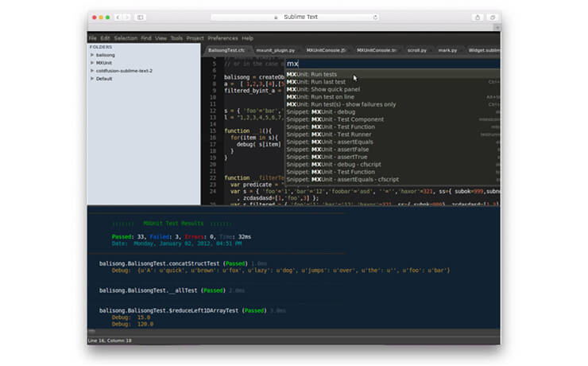Image resolution: width=588 pixels, height=366 pixels.
Task: Choose Snippet: MXUnit - assertTrue
Action: [x=393, y=157]
